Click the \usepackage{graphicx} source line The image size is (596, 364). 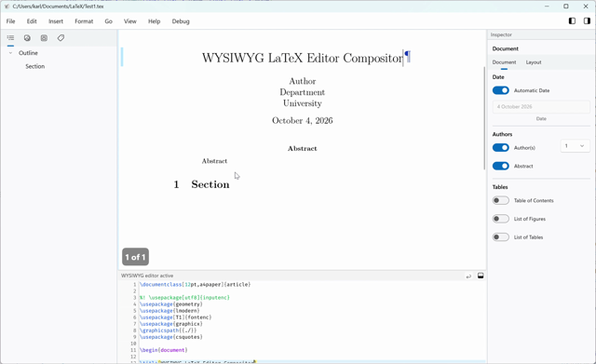(x=171, y=324)
